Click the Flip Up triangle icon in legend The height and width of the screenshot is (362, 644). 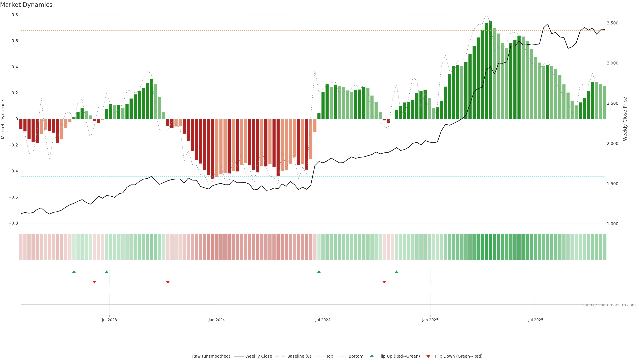pos(372,356)
